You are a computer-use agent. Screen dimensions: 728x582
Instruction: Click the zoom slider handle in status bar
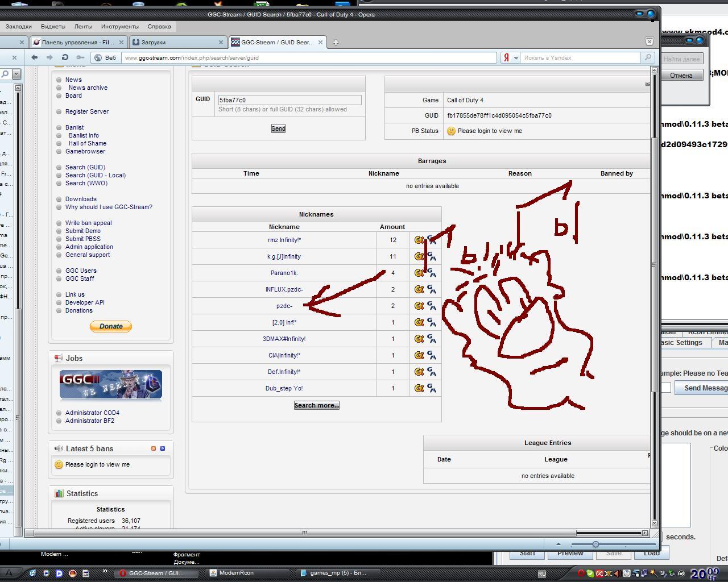[x=595, y=544]
